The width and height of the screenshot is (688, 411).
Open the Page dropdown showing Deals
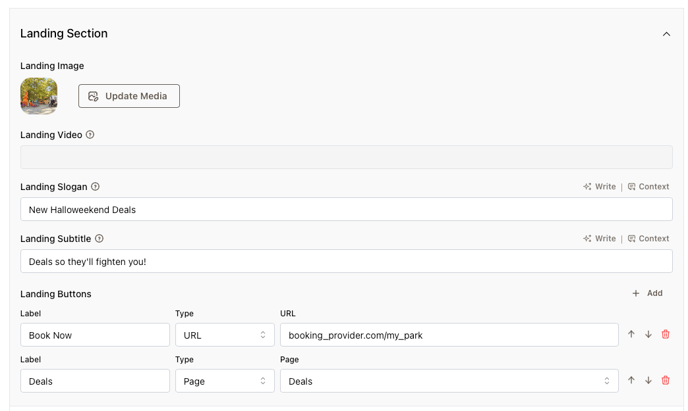tap(448, 381)
